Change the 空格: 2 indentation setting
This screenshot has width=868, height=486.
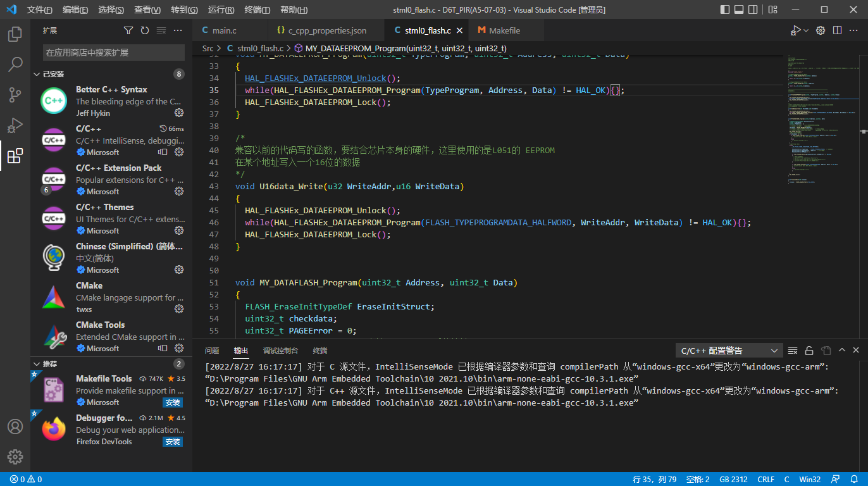click(698, 480)
